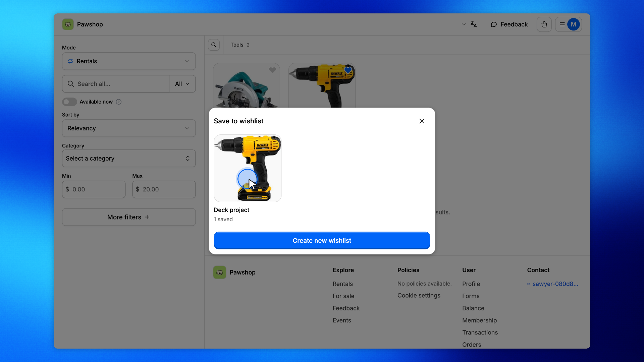Open the Transactions footer link
The height and width of the screenshot is (362, 644).
point(480,333)
